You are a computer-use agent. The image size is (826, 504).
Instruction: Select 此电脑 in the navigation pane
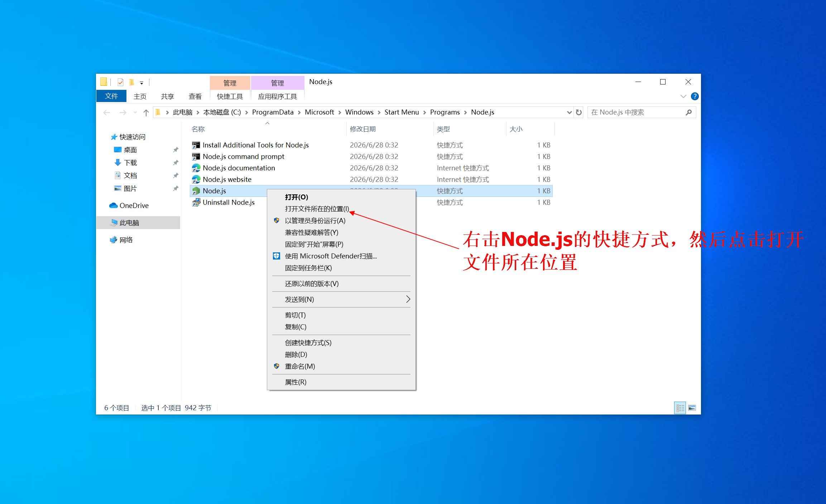coord(138,223)
